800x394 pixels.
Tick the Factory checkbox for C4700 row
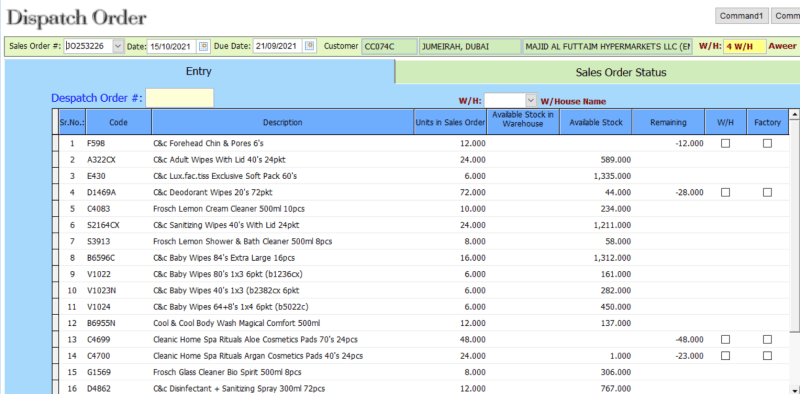click(x=767, y=356)
